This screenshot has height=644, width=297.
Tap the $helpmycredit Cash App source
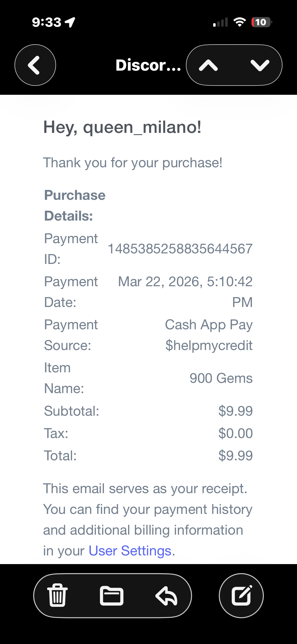[209, 345]
